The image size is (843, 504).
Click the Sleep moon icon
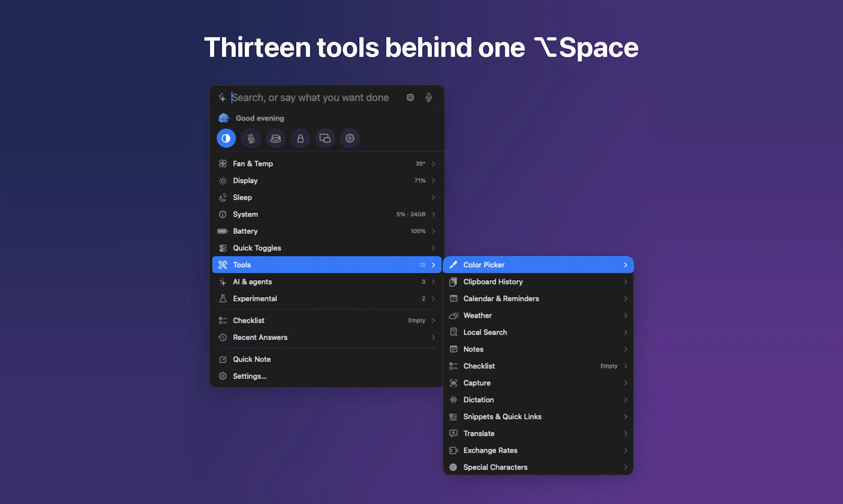[223, 197]
